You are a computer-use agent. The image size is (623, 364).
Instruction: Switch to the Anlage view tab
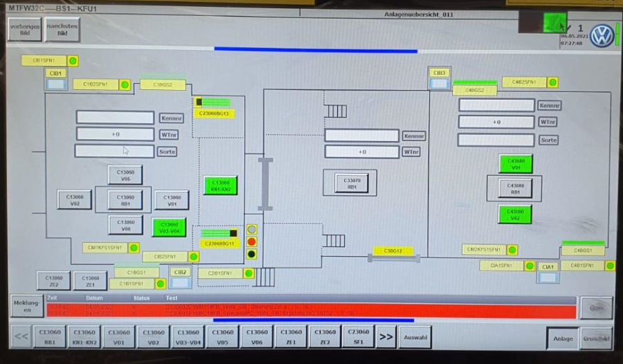(561, 338)
